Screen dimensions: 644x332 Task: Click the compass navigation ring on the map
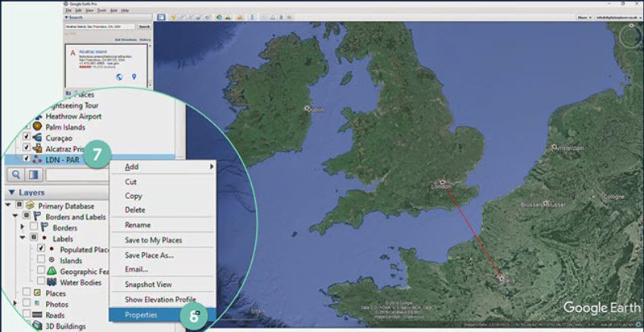coord(630,36)
